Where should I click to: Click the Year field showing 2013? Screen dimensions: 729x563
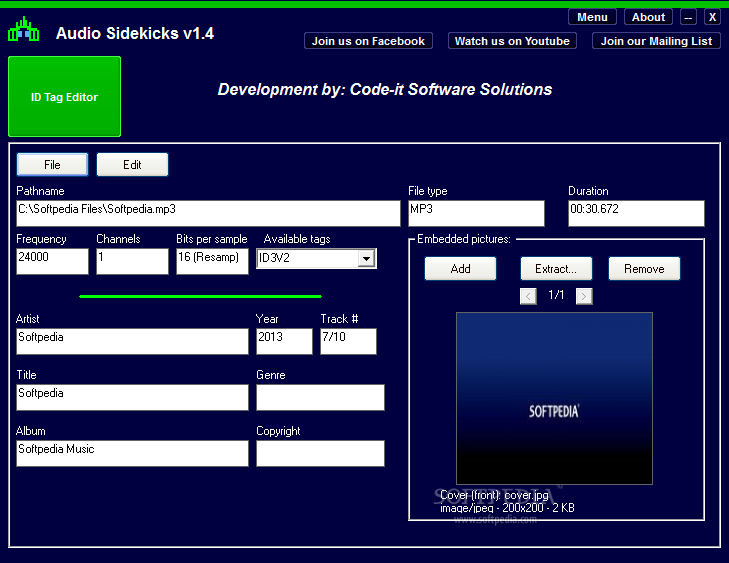click(284, 341)
